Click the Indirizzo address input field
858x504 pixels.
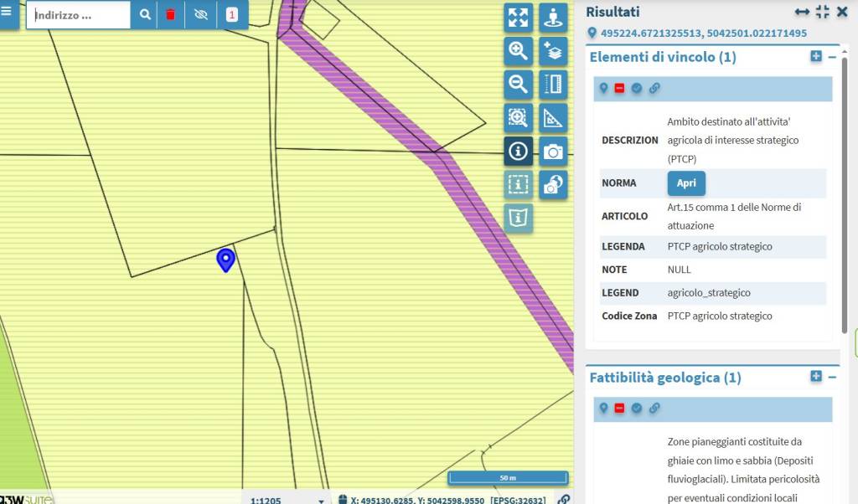coord(79,15)
